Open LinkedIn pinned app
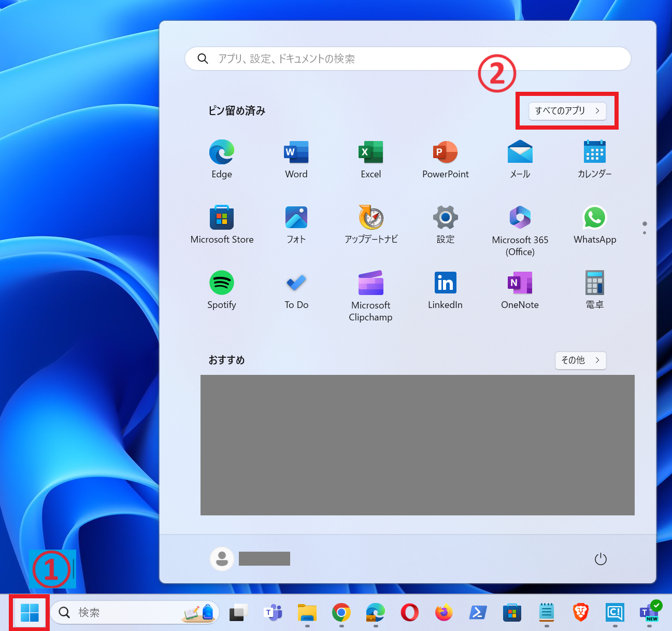 click(x=446, y=290)
